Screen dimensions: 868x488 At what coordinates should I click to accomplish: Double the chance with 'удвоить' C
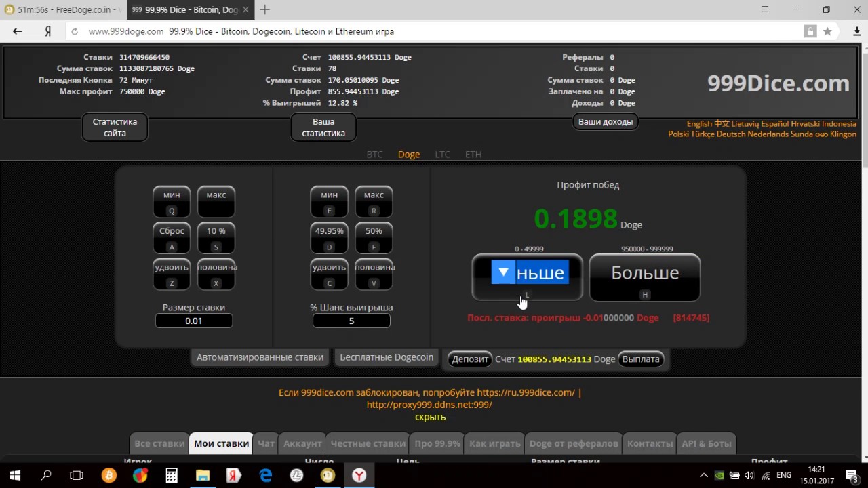click(x=329, y=274)
